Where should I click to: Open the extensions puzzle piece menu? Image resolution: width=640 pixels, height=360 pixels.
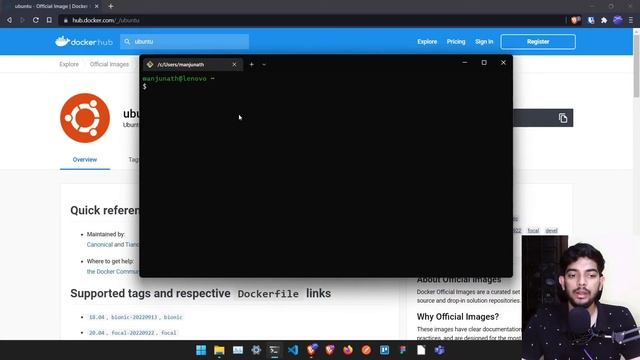[x=604, y=20]
